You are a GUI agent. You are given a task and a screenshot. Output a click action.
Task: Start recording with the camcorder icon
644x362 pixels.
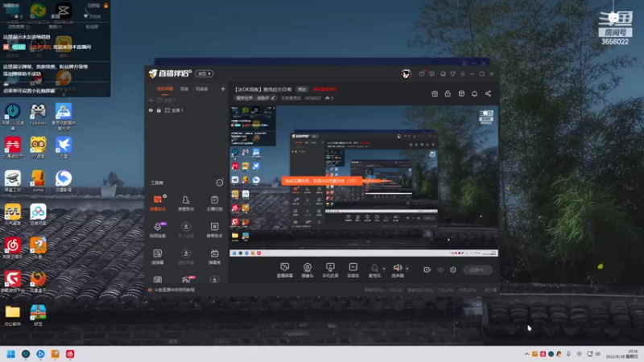point(427,269)
